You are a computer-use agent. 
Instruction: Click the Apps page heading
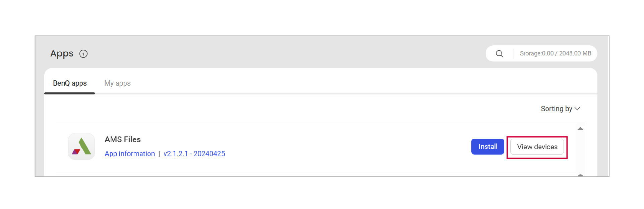click(x=62, y=54)
